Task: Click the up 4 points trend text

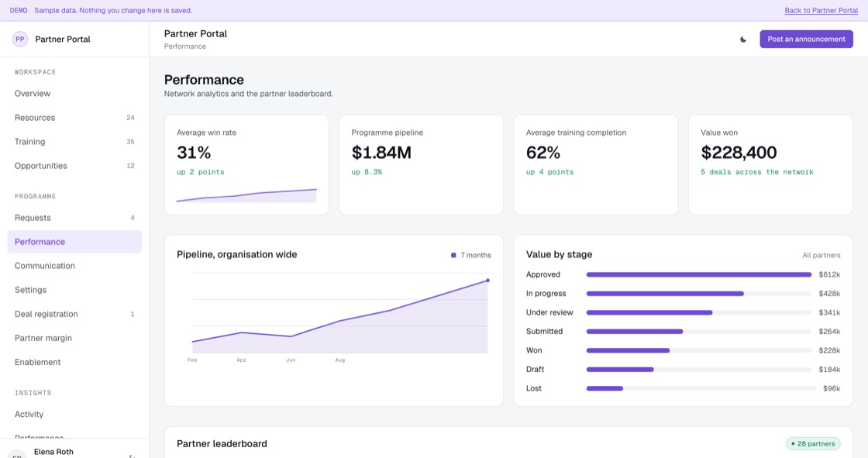Action: [549, 172]
